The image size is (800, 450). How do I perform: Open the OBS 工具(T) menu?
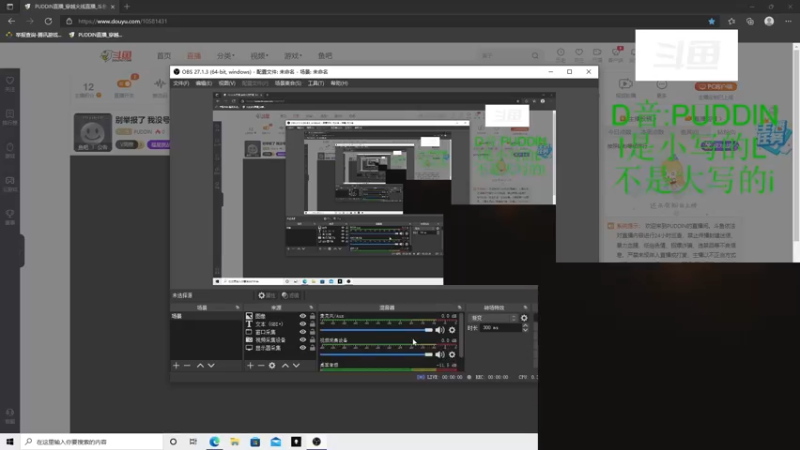pos(316,83)
